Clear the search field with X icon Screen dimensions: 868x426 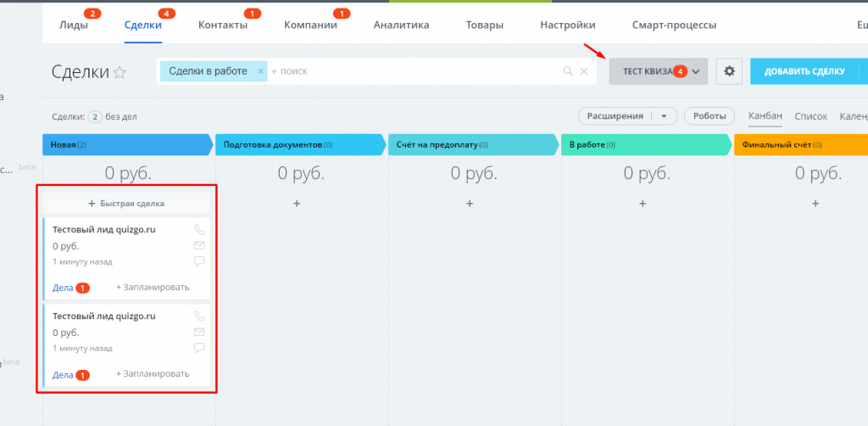pyautogui.click(x=583, y=71)
